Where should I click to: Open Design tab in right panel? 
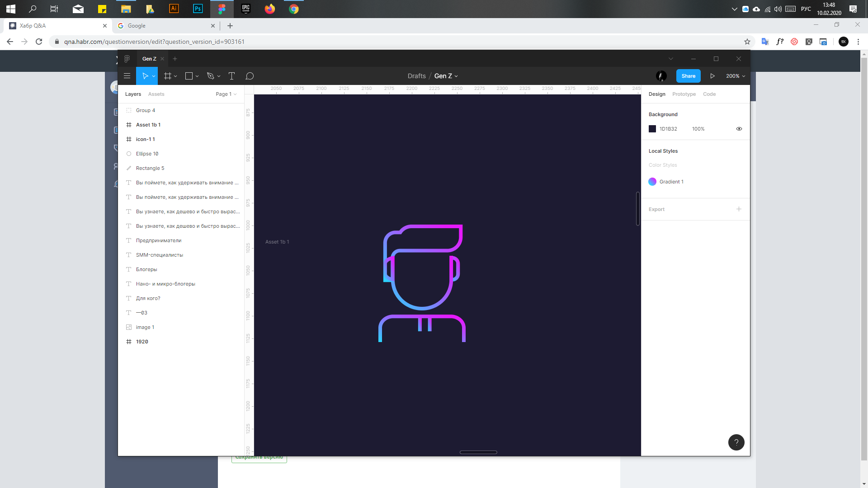pos(657,94)
